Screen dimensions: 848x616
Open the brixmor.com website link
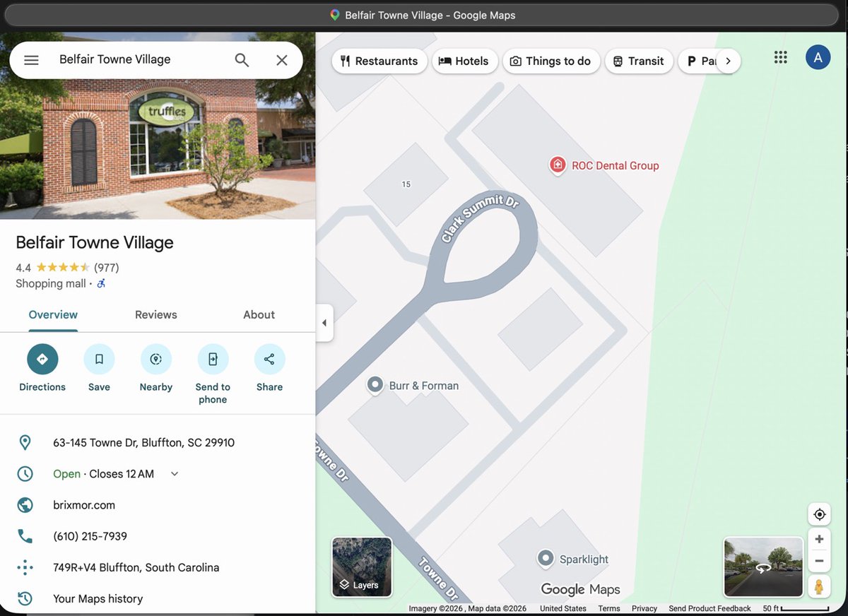pyautogui.click(x=84, y=505)
